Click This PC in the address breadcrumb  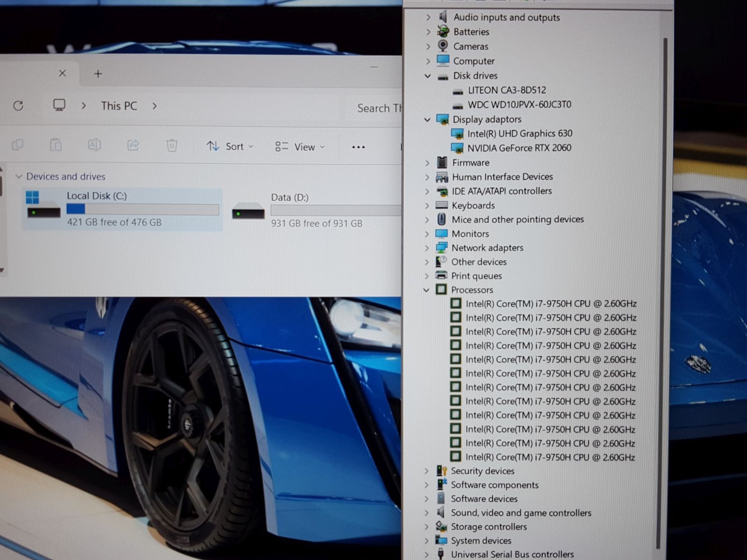(119, 106)
